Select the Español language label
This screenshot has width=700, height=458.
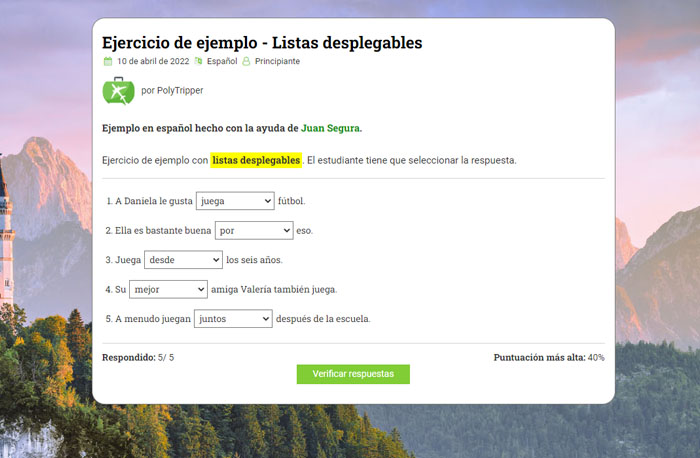point(221,61)
